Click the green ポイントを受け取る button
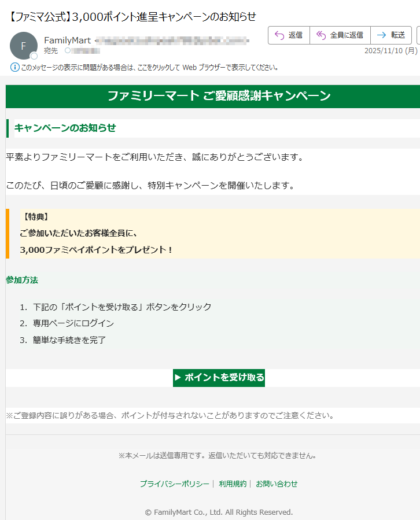 click(x=219, y=378)
